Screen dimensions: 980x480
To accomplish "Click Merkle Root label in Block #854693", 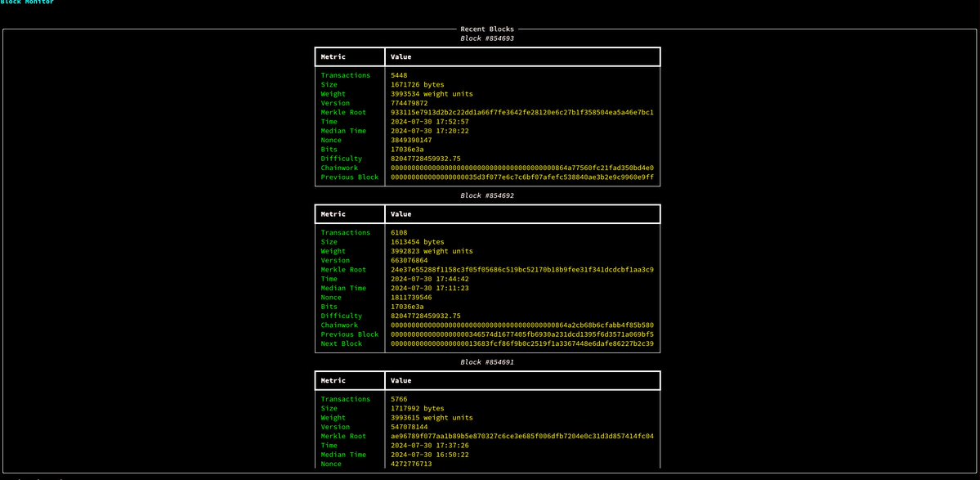I will click(x=342, y=112).
